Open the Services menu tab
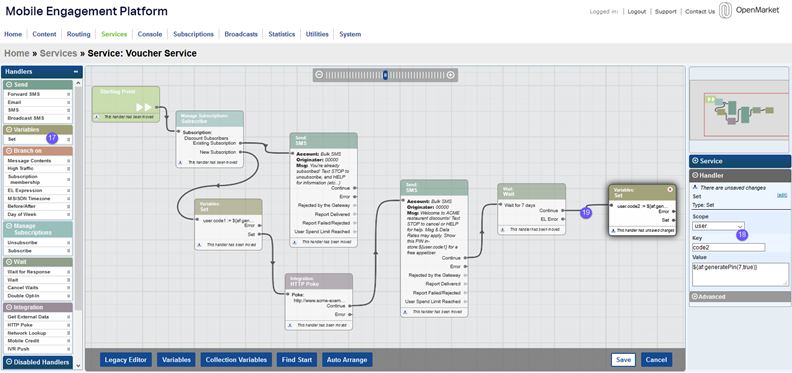Viewport: 792px width, 373px height. 114,34
